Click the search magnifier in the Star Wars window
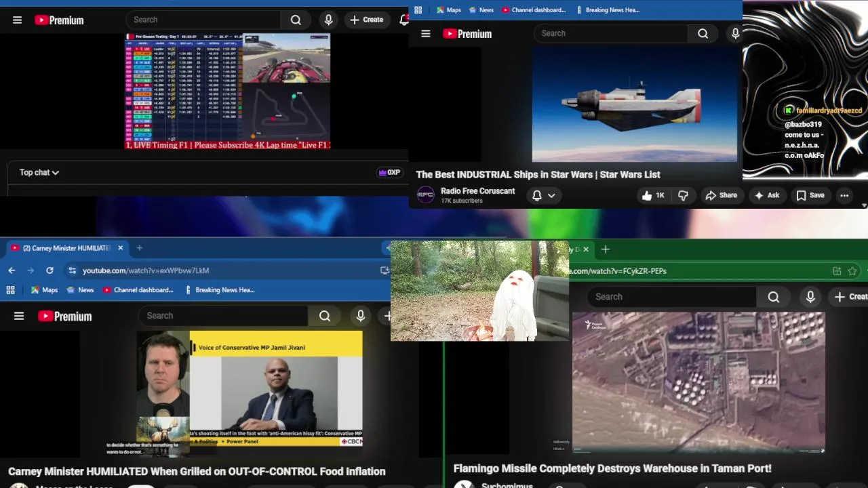 point(703,33)
